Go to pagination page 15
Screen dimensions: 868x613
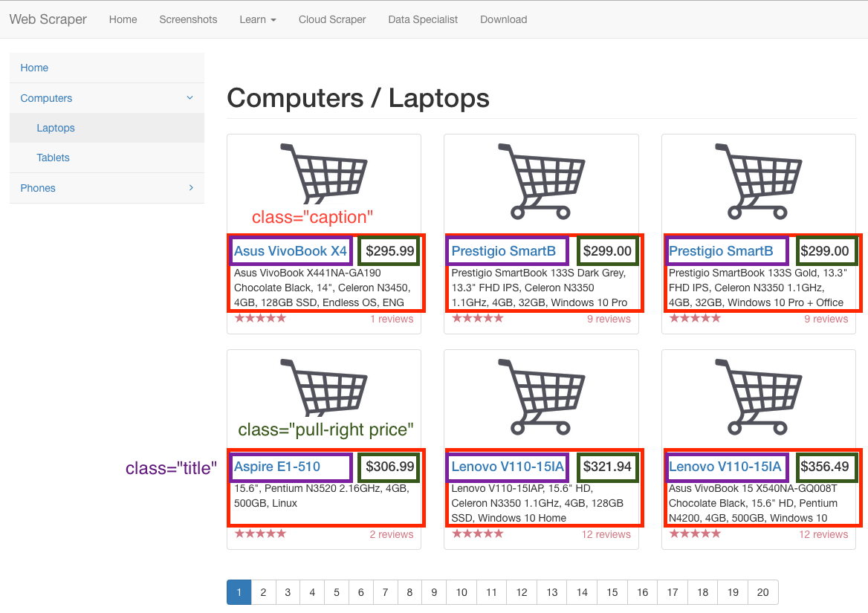click(612, 592)
